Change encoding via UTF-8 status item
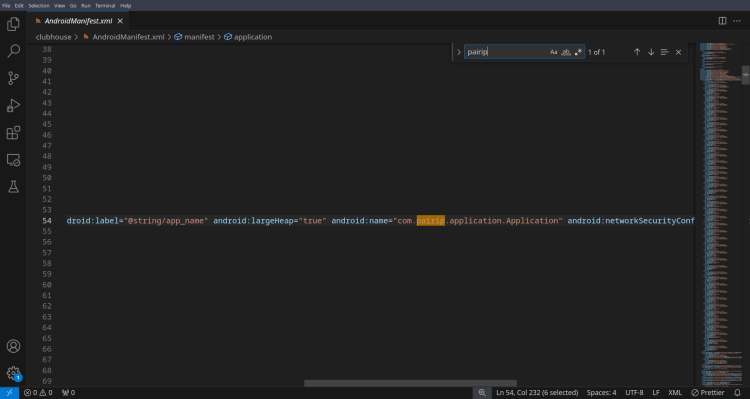Screen dimensions: 750x399 [x=634, y=393]
